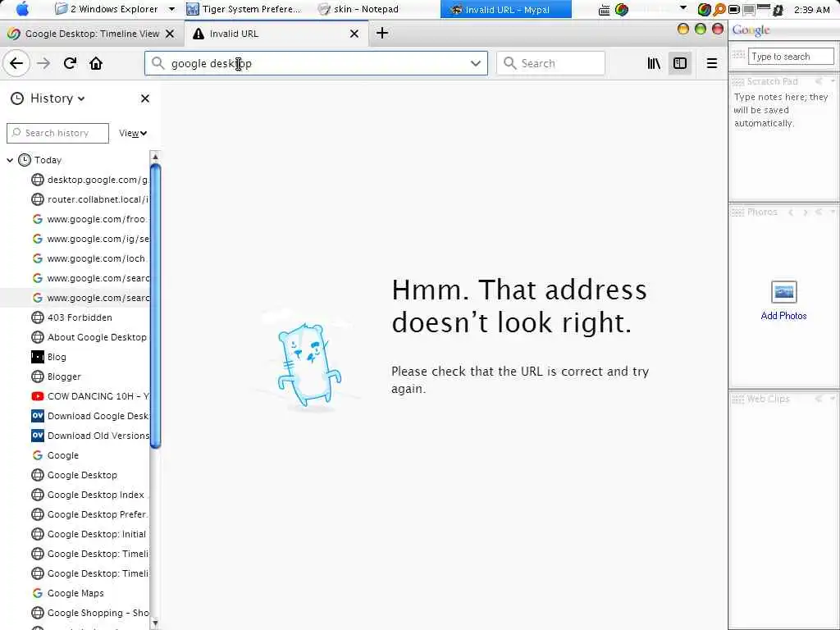The image size is (840, 630).
Task: Open About Google Desktop history entry
Action: pos(89,337)
